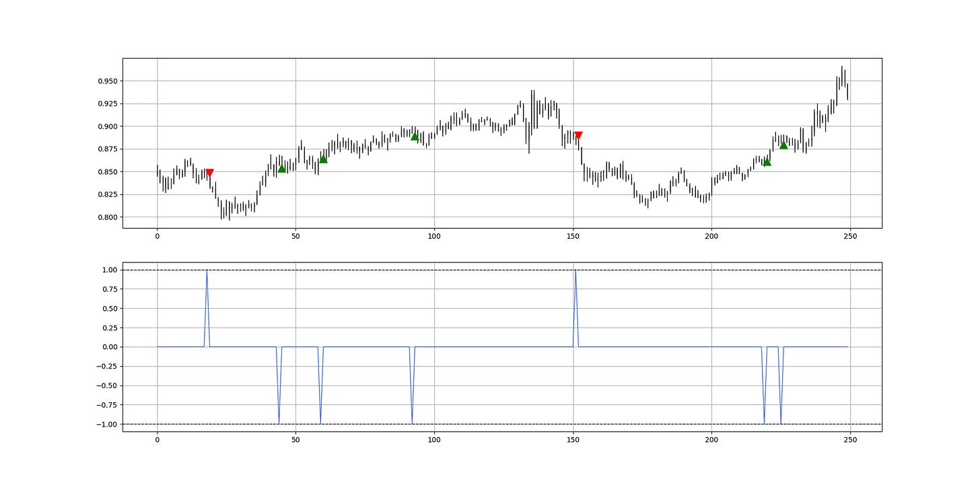
Task: Select the −0.25 label on signal chart axis
Action: (x=106, y=367)
